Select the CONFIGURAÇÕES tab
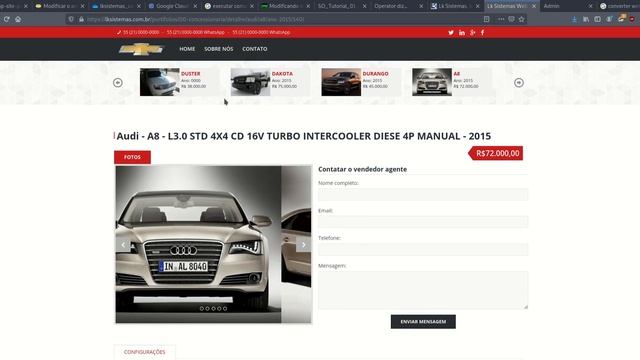Screen dimensions: 640x360 point(144,352)
